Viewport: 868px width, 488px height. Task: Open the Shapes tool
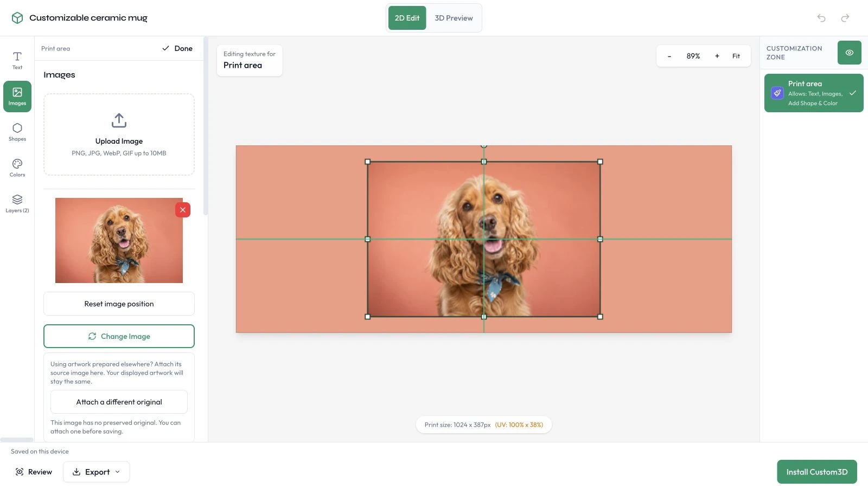(17, 132)
